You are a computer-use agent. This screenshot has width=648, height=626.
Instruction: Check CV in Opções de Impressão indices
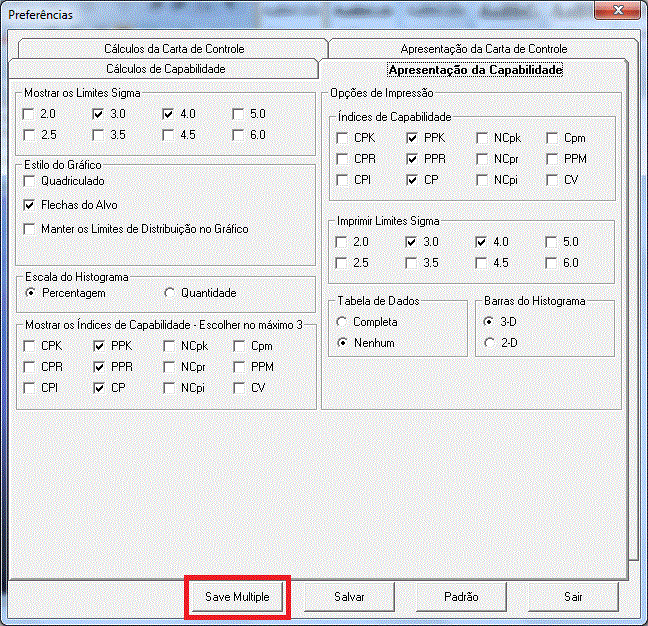click(x=552, y=180)
